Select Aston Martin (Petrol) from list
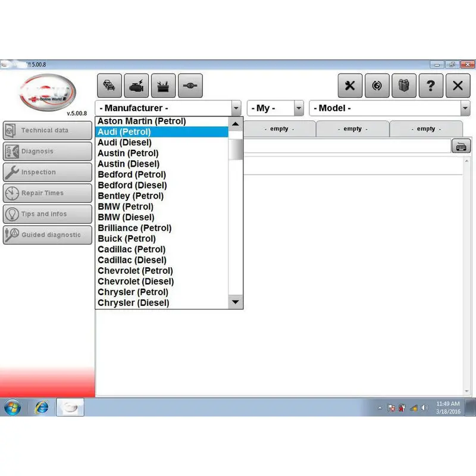Image resolution: width=476 pixels, height=476 pixels. (162, 121)
